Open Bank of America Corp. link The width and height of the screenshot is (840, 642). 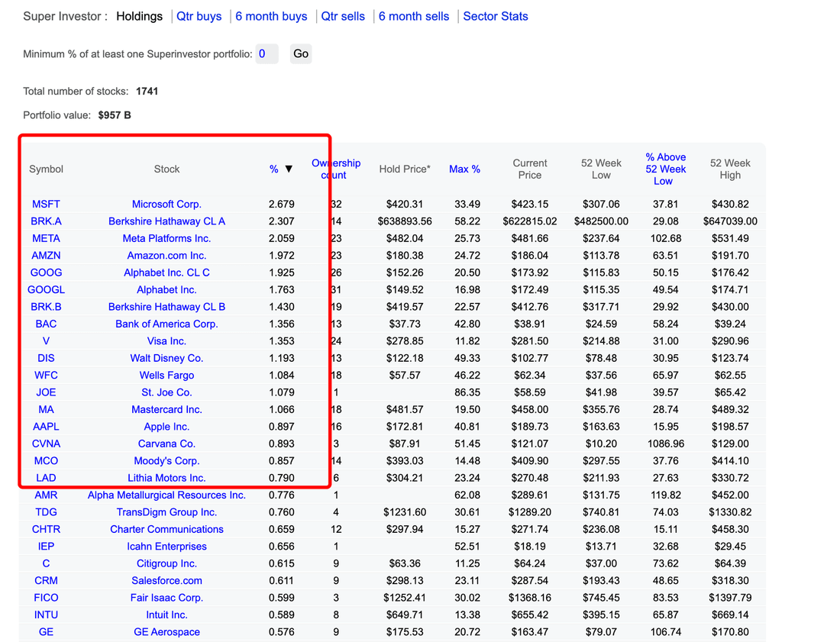coord(166,324)
